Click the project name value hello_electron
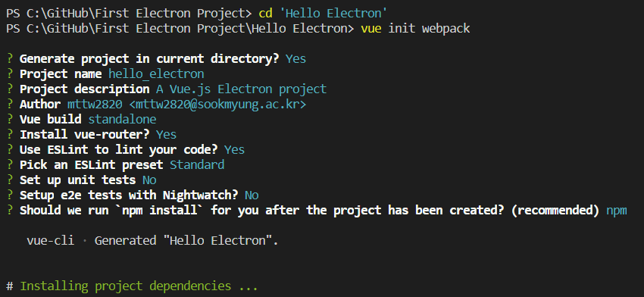This screenshot has height=297, width=644. (156, 74)
